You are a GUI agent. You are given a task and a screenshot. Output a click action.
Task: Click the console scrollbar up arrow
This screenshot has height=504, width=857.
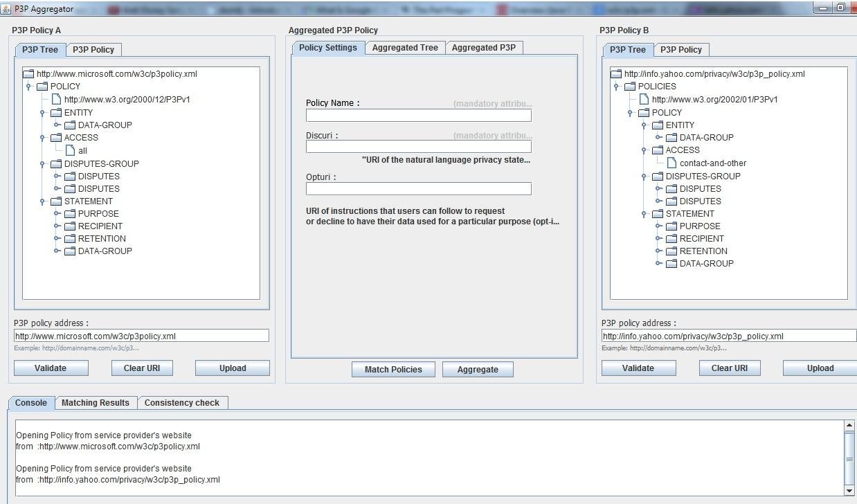click(849, 426)
